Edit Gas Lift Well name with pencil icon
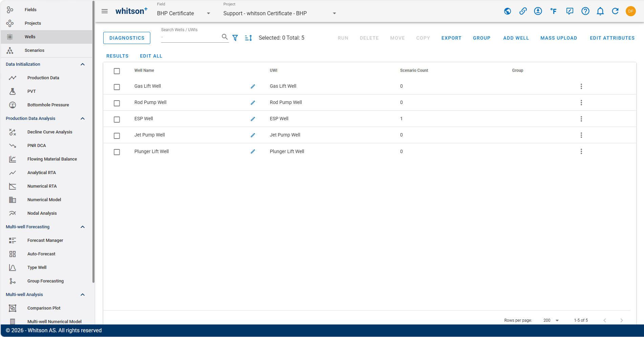644x337 pixels. (253, 86)
